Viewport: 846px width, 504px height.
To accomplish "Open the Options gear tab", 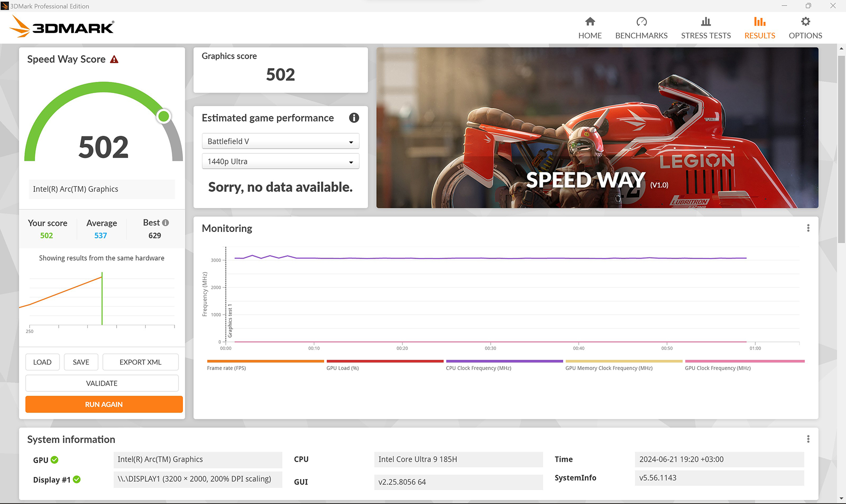I will point(805,28).
